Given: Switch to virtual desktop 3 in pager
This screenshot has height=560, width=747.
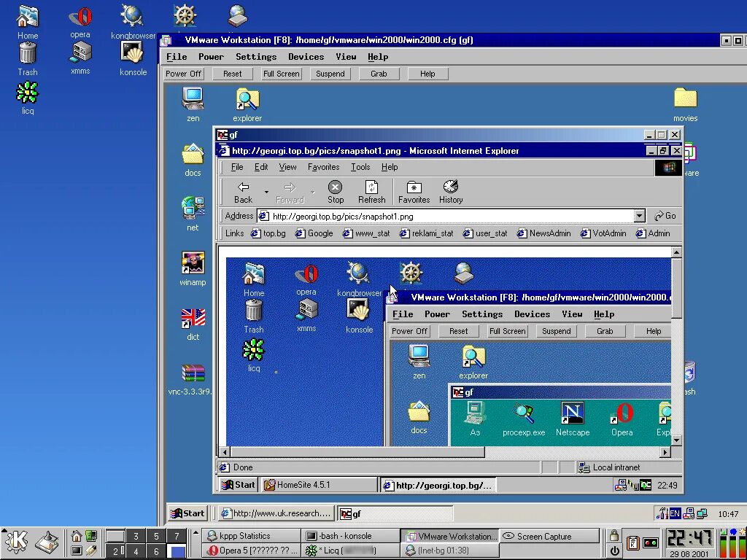Looking at the screenshot, I should pyautogui.click(x=136, y=536).
